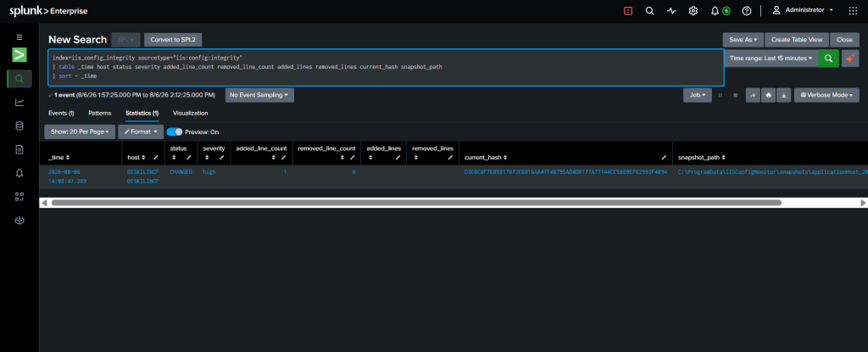
Task: Open the Datasets database icon in sidebar
Action: [x=19, y=126]
